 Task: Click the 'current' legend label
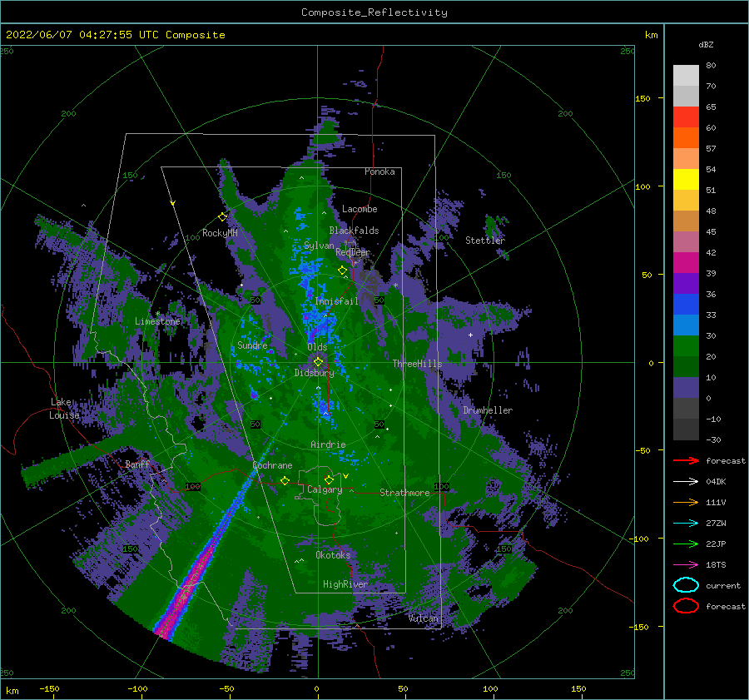point(723,585)
